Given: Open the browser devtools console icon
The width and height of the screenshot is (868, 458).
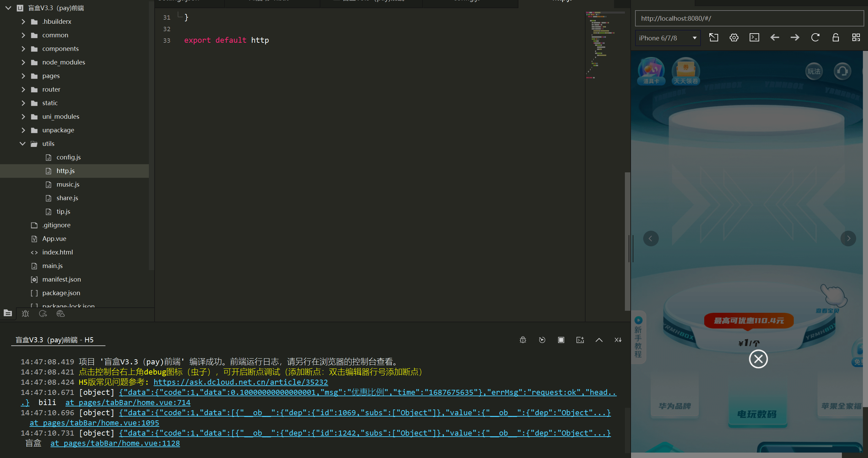Looking at the screenshot, I should pyautogui.click(x=754, y=38).
